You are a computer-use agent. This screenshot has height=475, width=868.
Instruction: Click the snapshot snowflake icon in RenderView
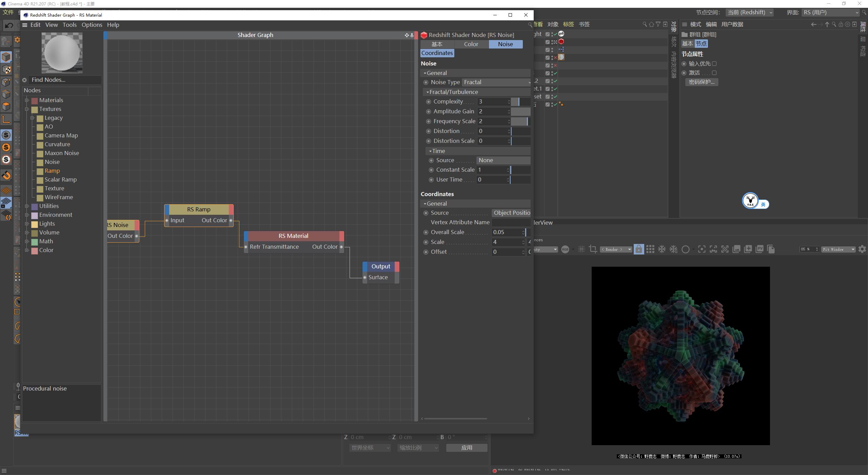(x=662, y=249)
